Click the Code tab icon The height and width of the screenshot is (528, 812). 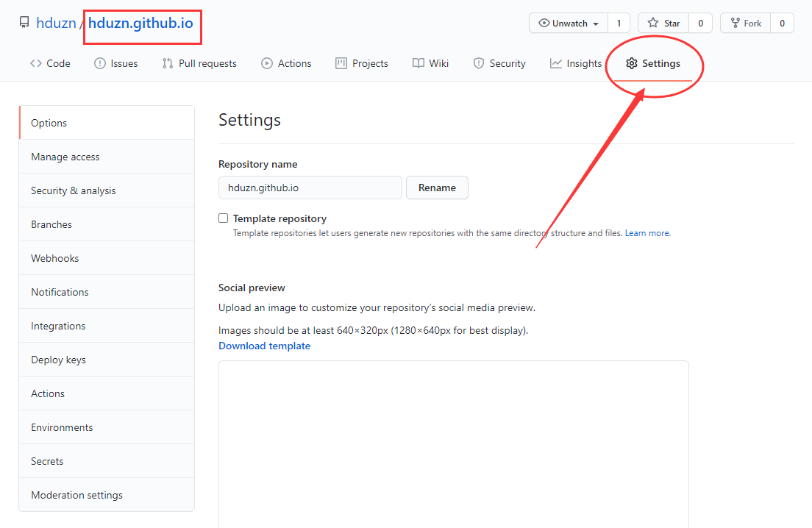[36, 63]
